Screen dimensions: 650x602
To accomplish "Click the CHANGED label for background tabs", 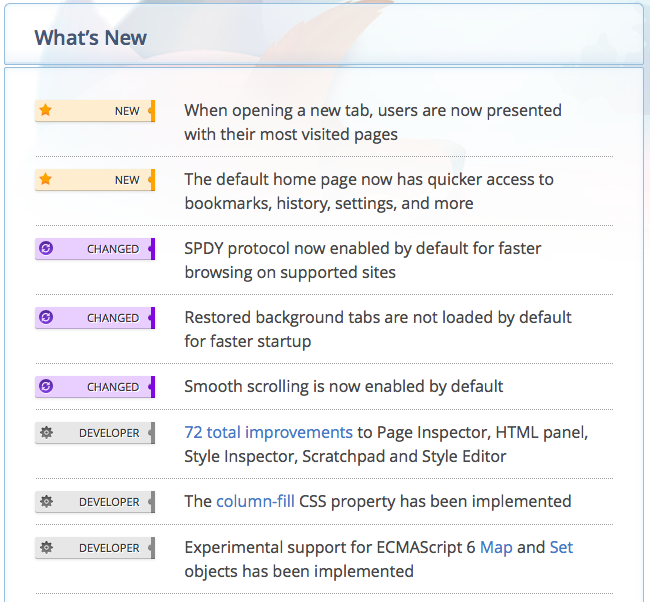I will pyautogui.click(x=113, y=318).
